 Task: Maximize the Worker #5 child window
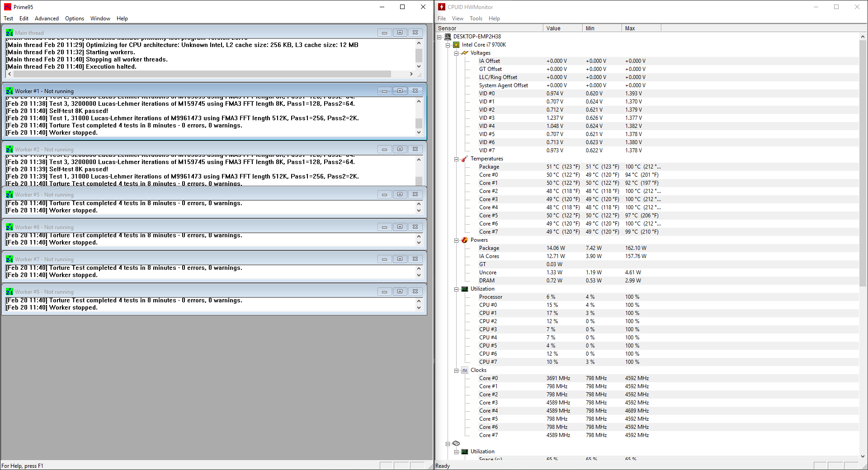400,194
